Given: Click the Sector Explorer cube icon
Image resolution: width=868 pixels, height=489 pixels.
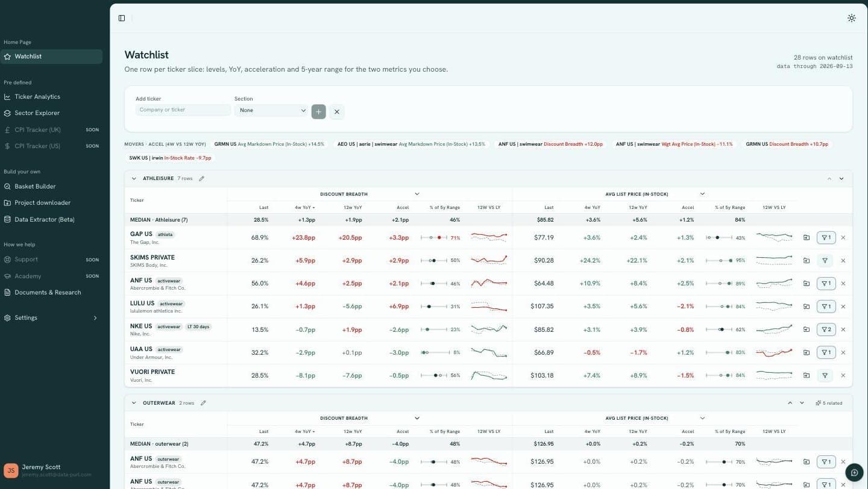Looking at the screenshot, I should point(8,113).
